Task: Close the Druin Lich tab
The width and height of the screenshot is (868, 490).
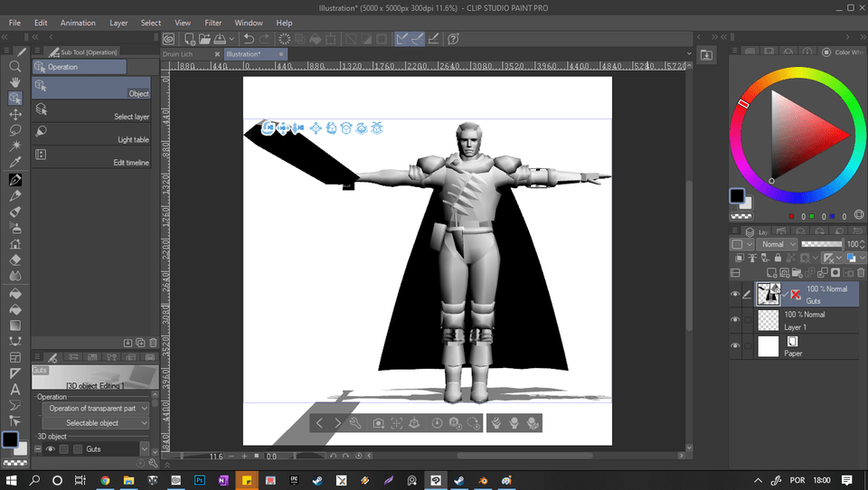Action: [x=217, y=54]
